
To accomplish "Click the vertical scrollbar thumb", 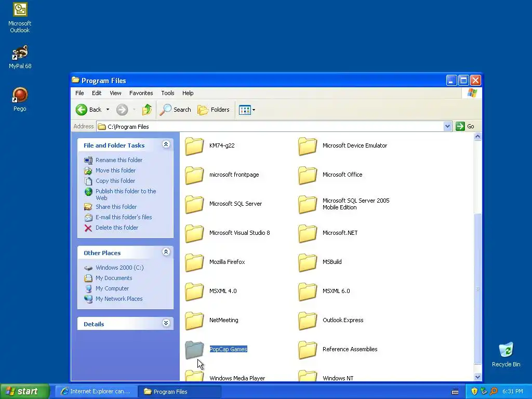I will 478,289.
